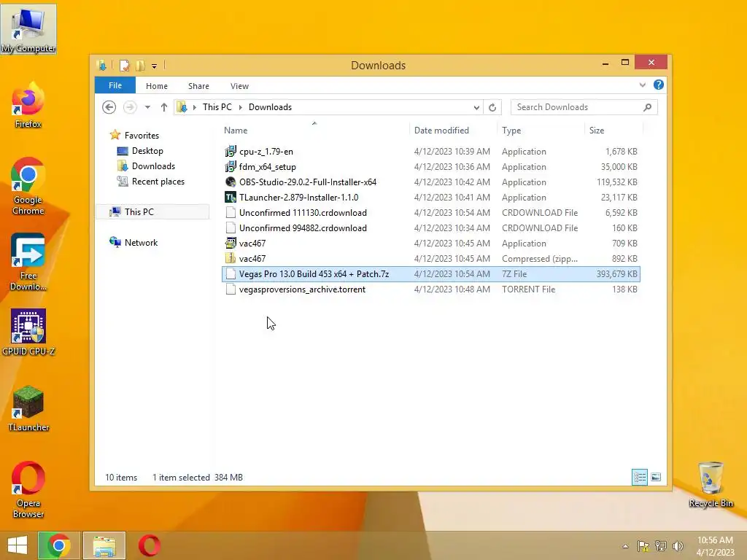Image resolution: width=747 pixels, height=560 pixels.
Task: Open the Home ribbon tab
Action: [x=157, y=86]
